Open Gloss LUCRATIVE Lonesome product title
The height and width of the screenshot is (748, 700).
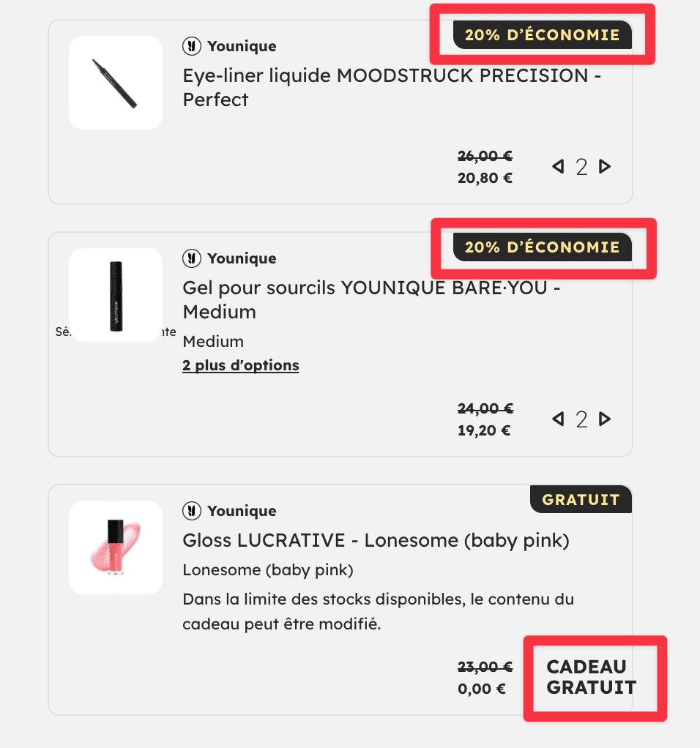376,541
